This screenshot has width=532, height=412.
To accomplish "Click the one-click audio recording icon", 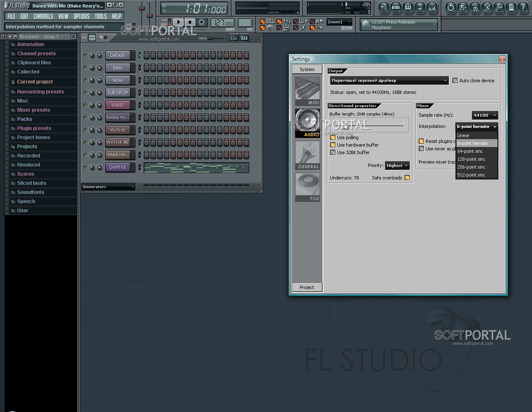I will click(499, 7).
